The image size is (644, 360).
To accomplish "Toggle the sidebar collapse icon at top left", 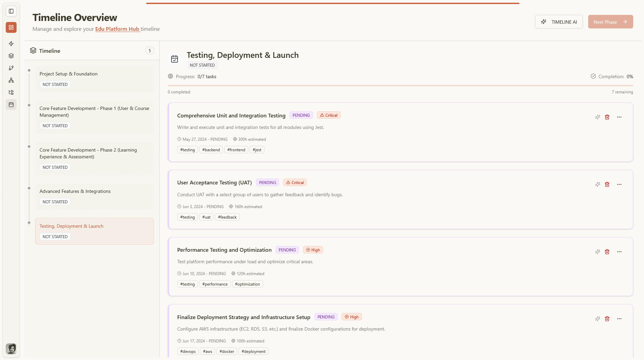I will [11, 11].
